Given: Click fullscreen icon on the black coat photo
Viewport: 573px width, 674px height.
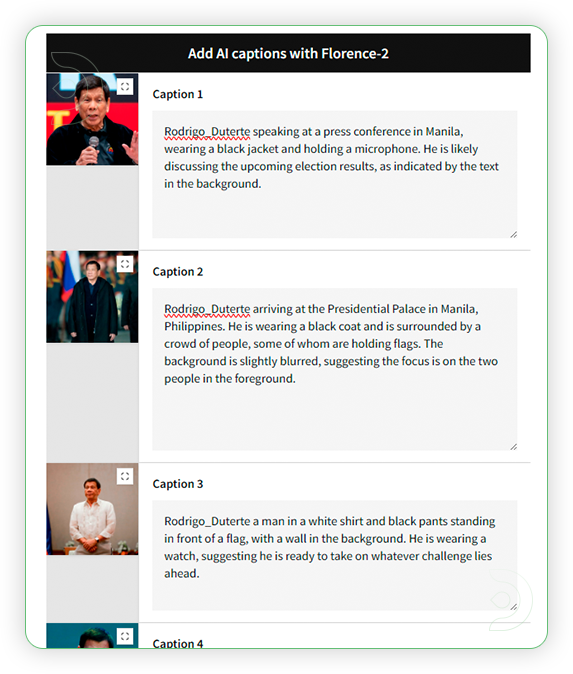Looking at the screenshot, I should pyautogui.click(x=125, y=264).
